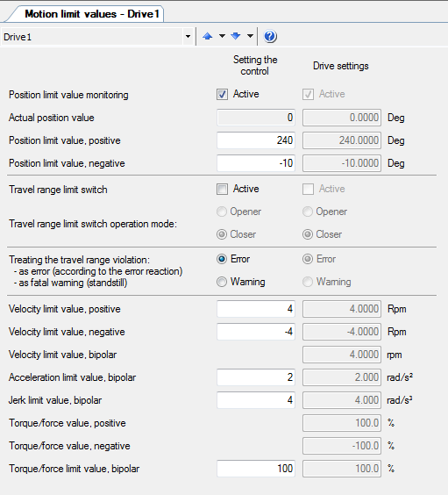Click Jerk limit value, bipolar control field
Screen dimensions: 448x495
point(256,400)
